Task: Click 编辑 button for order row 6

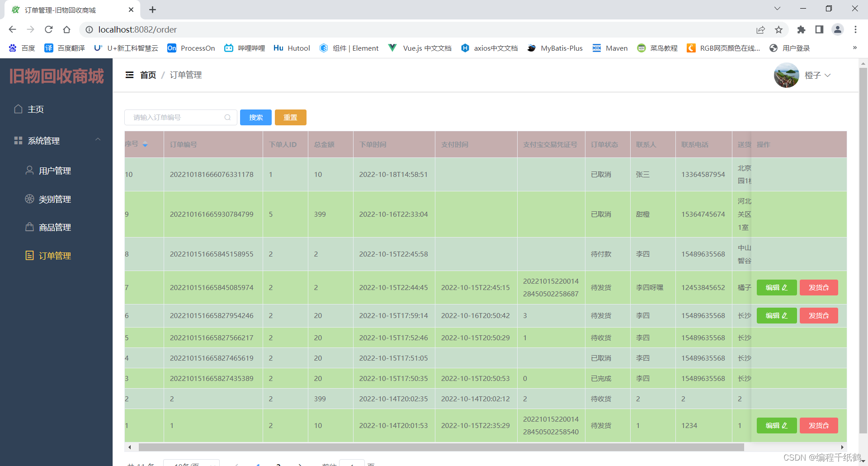Action: point(776,315)
